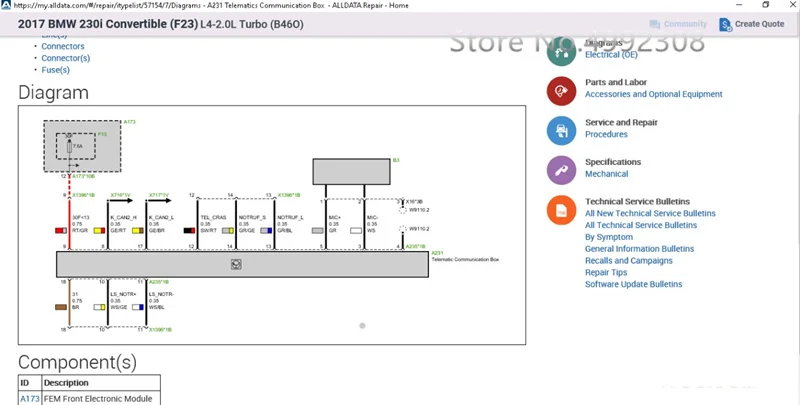Image resolution: width=800 pixels, height=405 pixels.
Task: Click the GE/RT yellow-red wire color swatch
Action: [x=99, y=231]
